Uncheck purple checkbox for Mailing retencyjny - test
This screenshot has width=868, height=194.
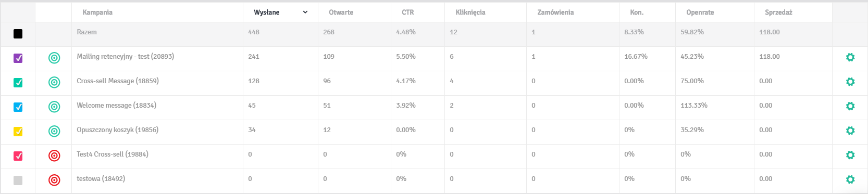[18, 58]
